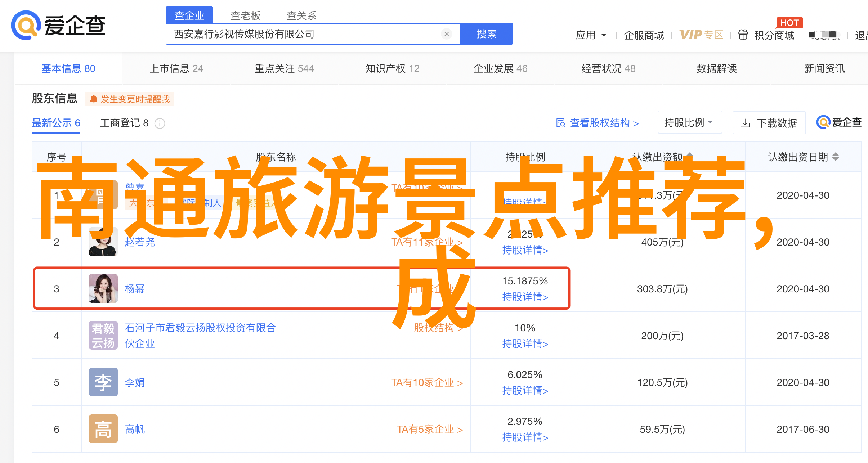Open shareholder 赵若尧 name link
This screenshot has width=868, height=463.
pos(140,242)
